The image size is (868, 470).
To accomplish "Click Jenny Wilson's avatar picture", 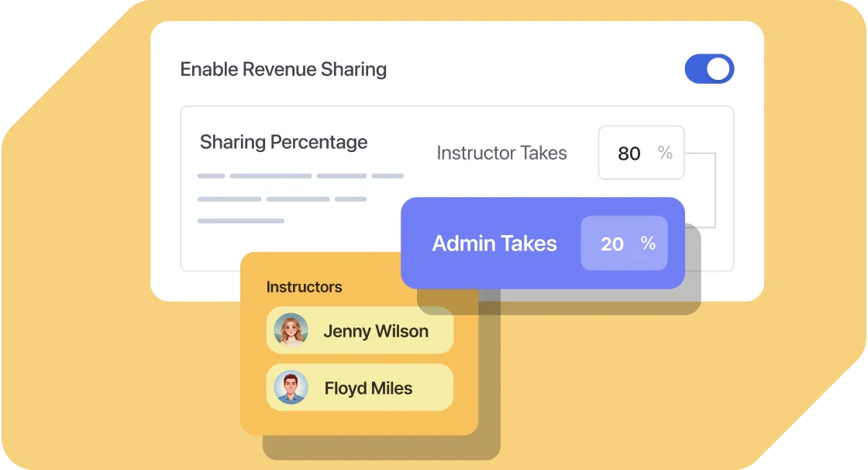I will 291,331.
